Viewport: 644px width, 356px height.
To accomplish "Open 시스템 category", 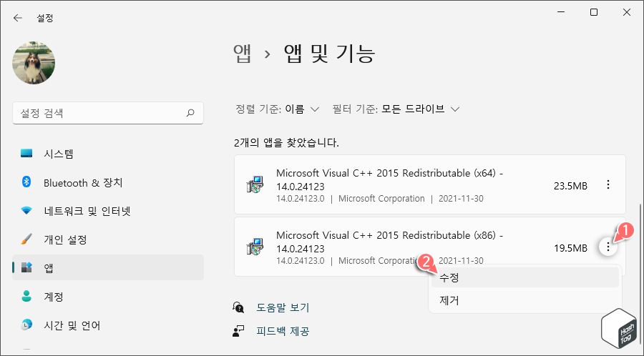I will click(108, 154).
